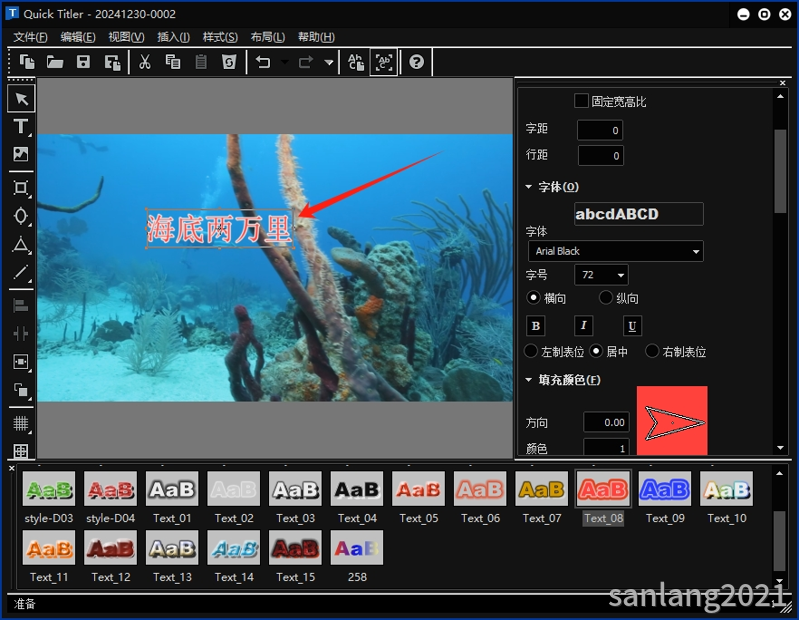Open a file with the folder icon
799x620 pixels.
(x=55, y=62)
